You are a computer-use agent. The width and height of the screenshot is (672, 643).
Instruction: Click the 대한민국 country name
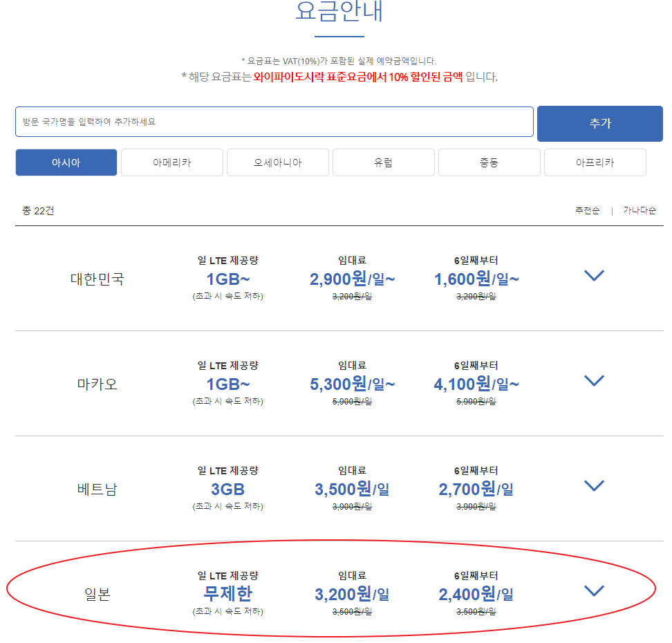pos(97,279)
